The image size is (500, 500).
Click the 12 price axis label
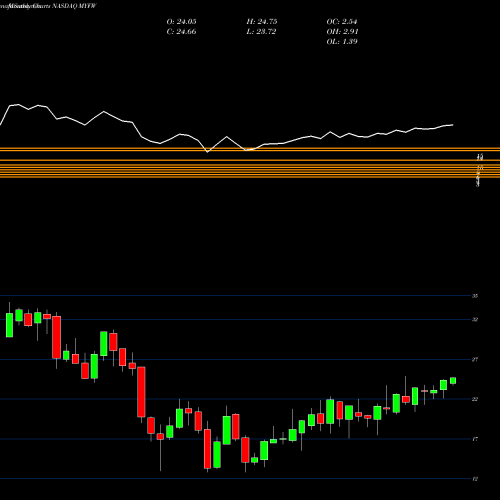pyautogui.click(x=475, y=479)
